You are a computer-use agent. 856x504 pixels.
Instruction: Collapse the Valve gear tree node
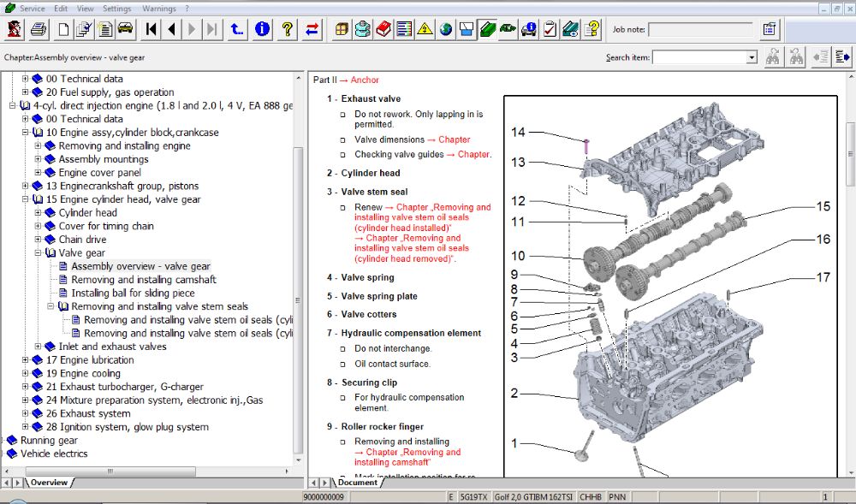[x=39, y=253]
